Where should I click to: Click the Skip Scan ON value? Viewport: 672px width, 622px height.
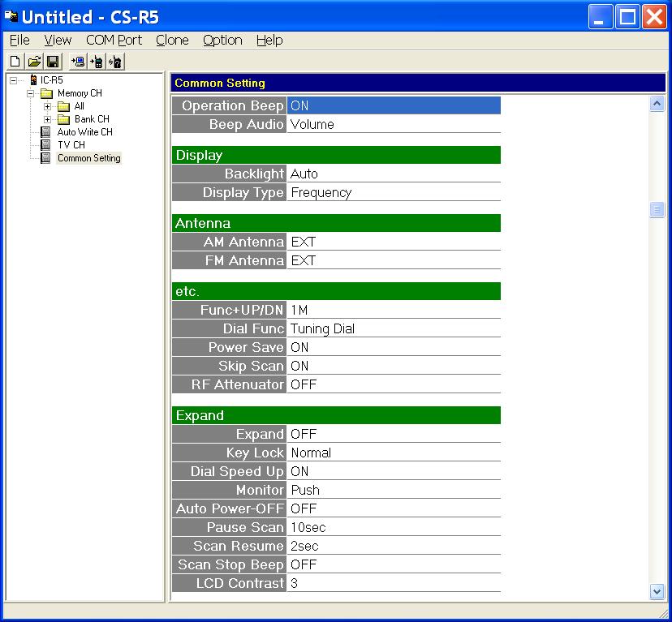pos(394,366)
